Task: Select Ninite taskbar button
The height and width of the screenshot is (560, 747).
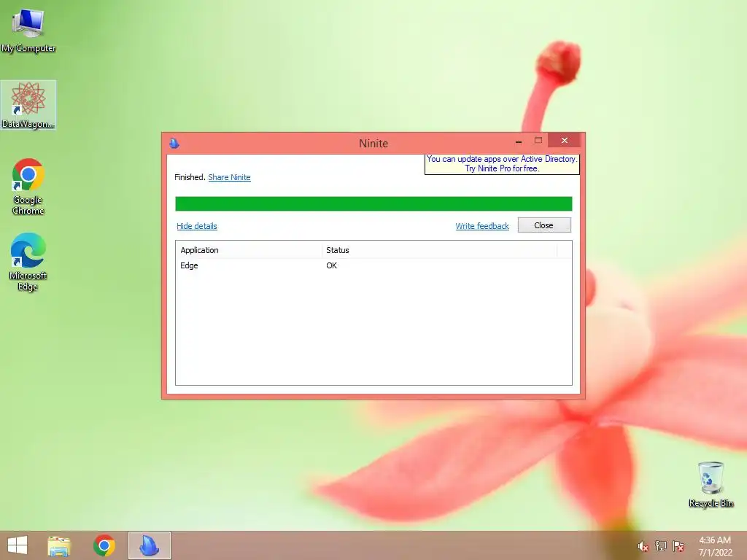Action: click(x=149, y=545)
